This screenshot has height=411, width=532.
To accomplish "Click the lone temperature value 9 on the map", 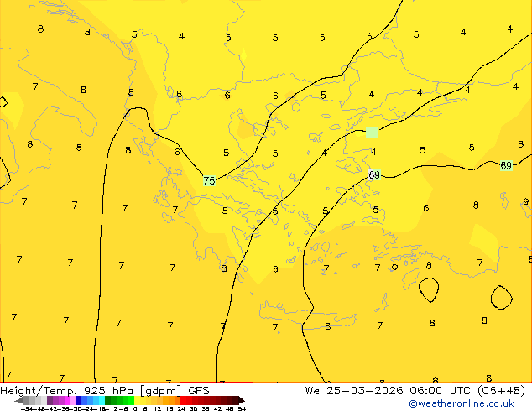I will click(525, 201).
